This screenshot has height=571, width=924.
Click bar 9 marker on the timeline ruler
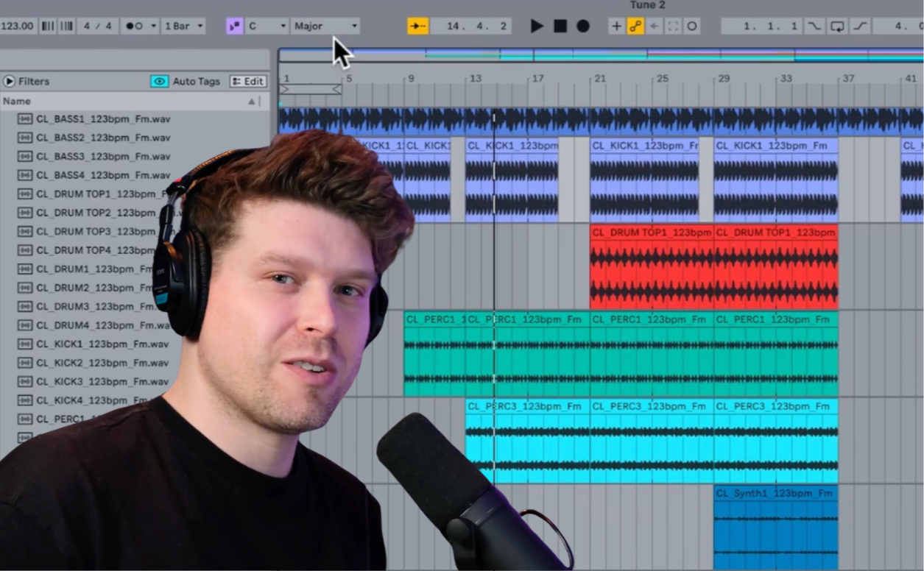pos(412,78)
